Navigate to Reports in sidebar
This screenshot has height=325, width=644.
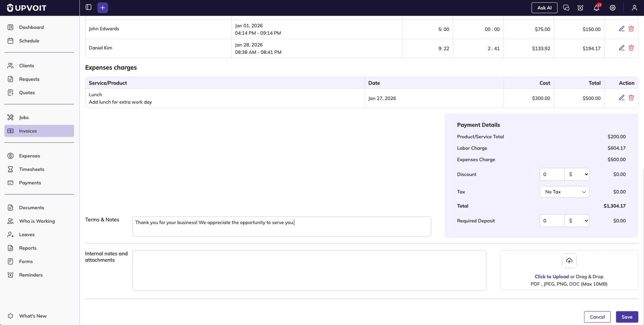click(28, 248)
